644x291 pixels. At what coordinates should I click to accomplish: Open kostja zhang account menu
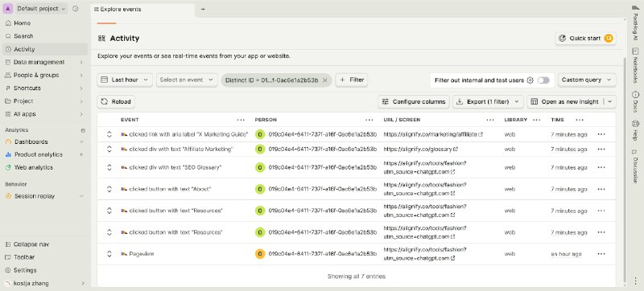click(x=44, y=283)
